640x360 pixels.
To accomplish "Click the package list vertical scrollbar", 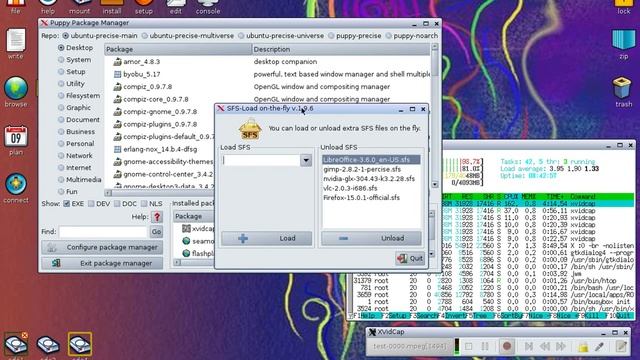I will (x=435, y=116).
